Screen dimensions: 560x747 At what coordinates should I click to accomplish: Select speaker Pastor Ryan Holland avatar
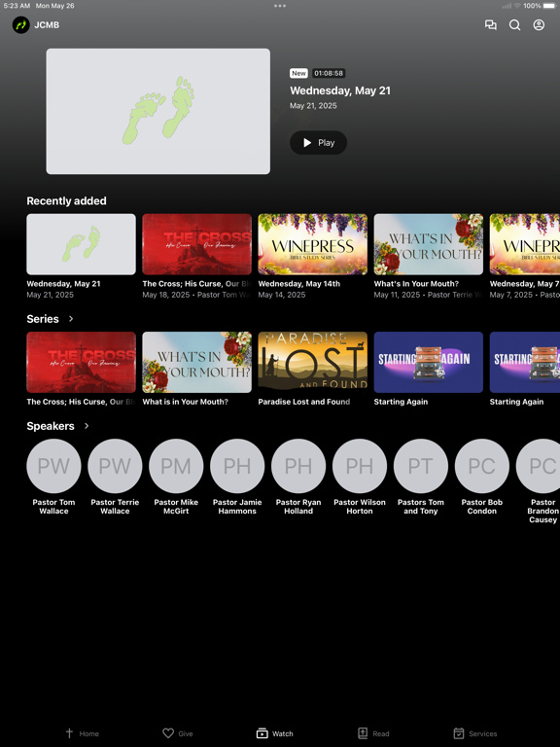coord(298,466)
